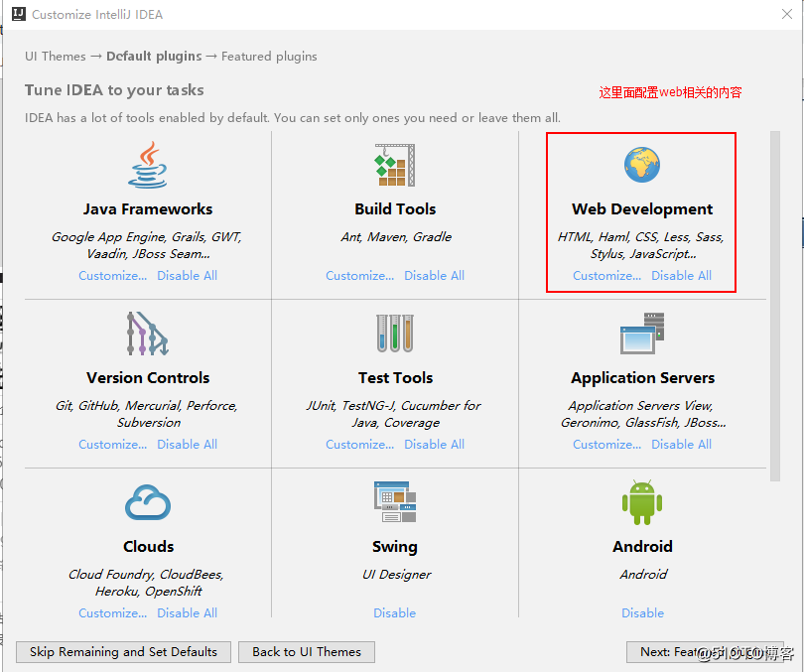This screenshot has width=804, height=672.
Task: Open Customize for Build Tools
Action: 360,275
